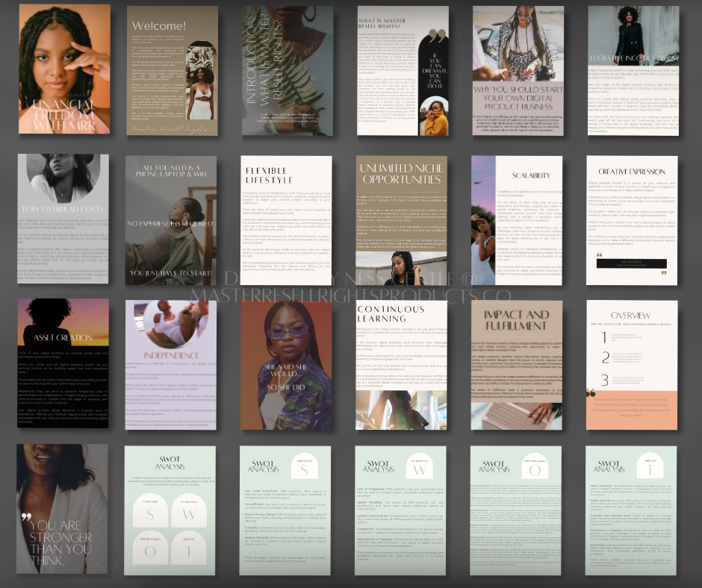Open the Continuous Learning page
The image size is (702, 588).
click(402, 363)
